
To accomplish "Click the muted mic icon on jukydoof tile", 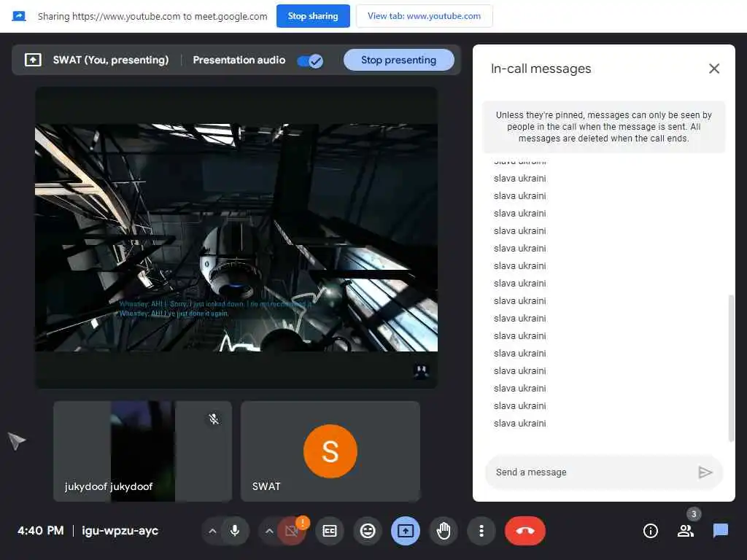I will click(x=214, y=419).
